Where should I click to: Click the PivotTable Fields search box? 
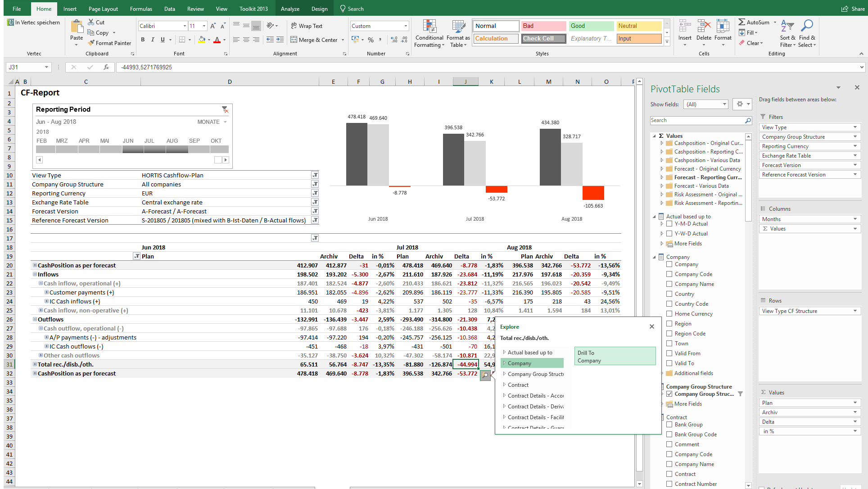701,121
